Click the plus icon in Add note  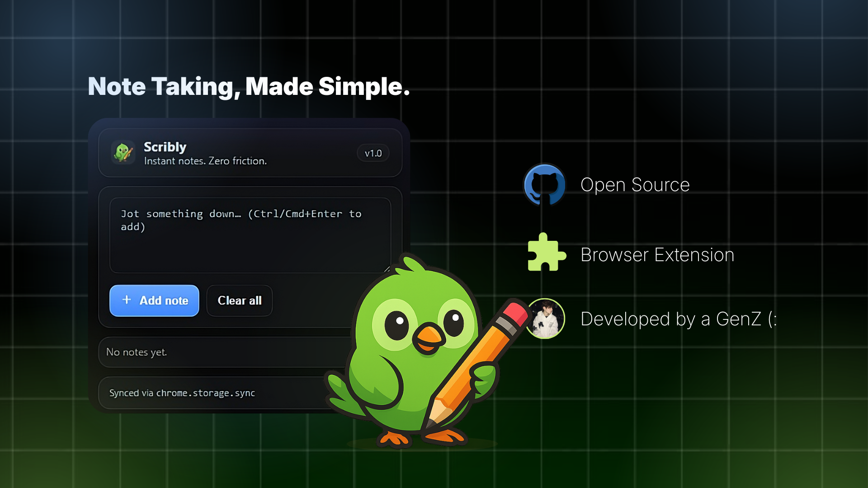tap(127, 300)
